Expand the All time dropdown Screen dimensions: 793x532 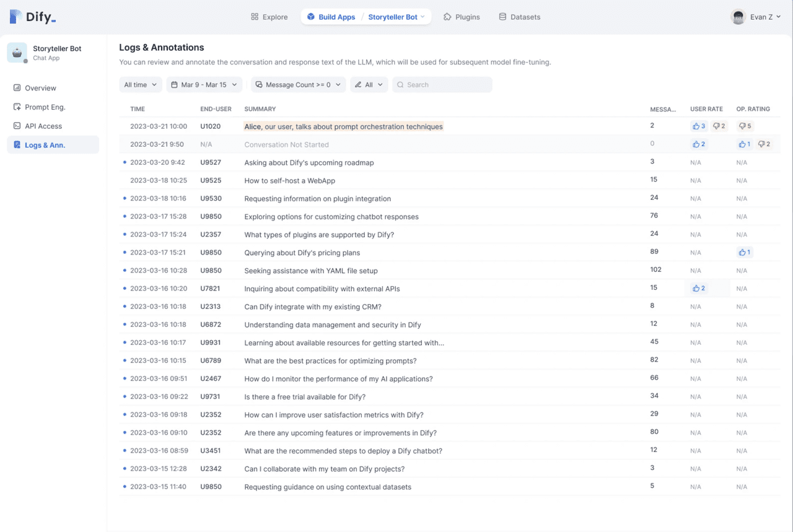[141, 85]
